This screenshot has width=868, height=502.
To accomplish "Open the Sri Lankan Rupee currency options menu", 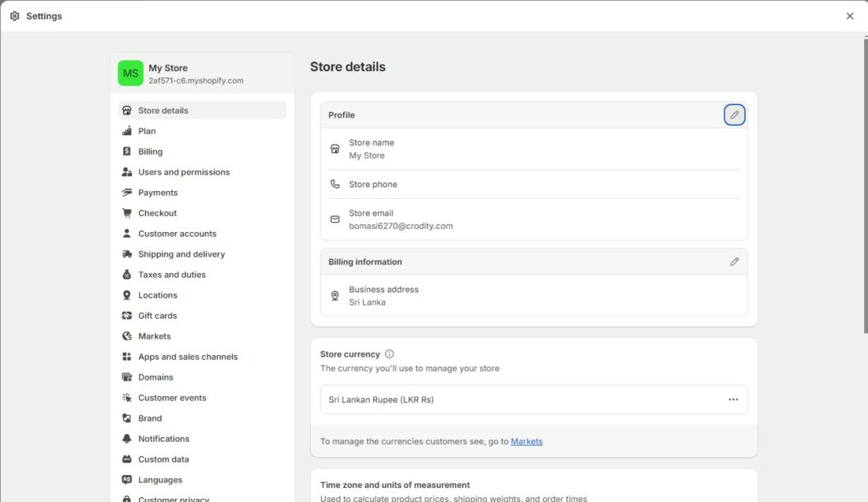I will pos(733,399).
